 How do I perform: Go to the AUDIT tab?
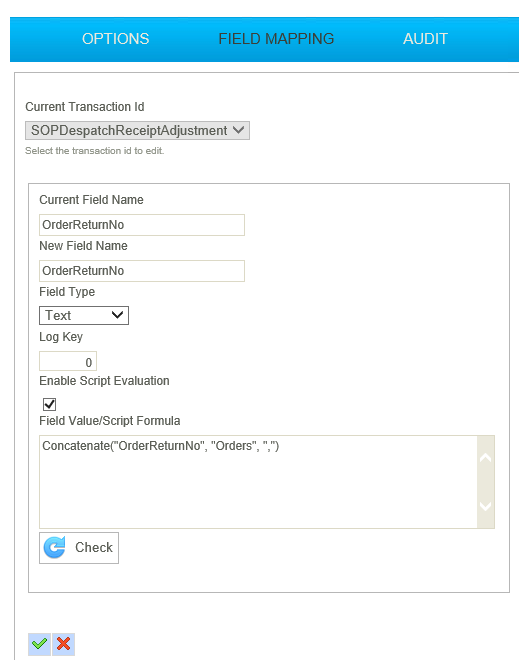[425, 39]
